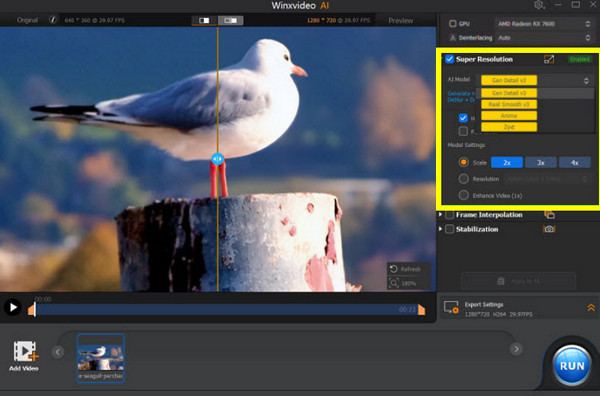
Task: Click the blue compare divider handle
Action: click(x=217, y=159)
